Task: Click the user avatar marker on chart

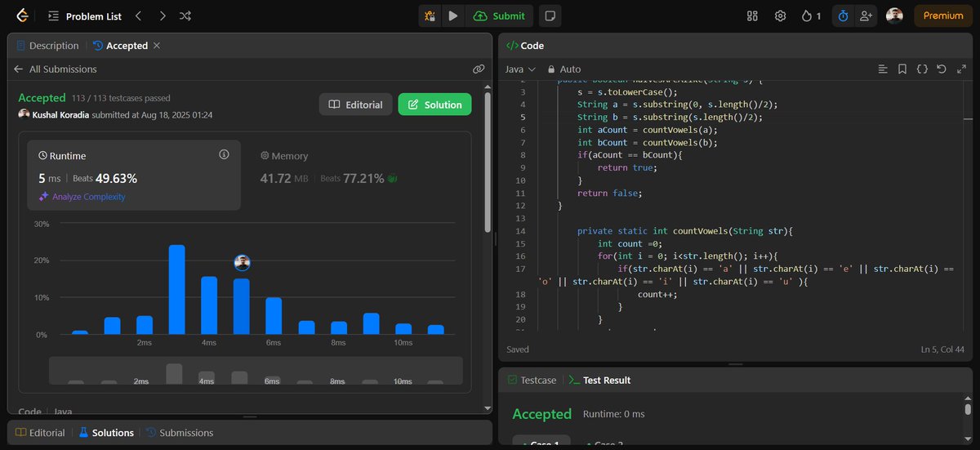Action: click(242, 262)
